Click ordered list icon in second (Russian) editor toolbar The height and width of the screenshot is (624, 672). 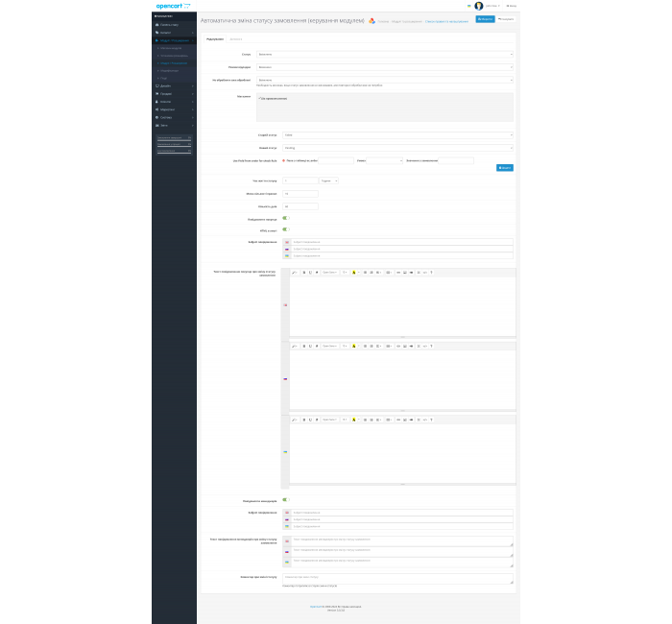pos(372,347)
